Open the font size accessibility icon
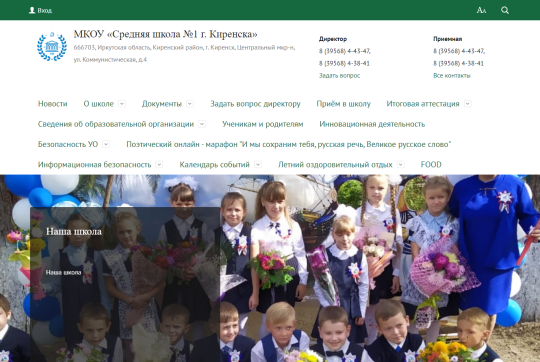This screenshot has width=540, height=362. [x=481, y=10]
